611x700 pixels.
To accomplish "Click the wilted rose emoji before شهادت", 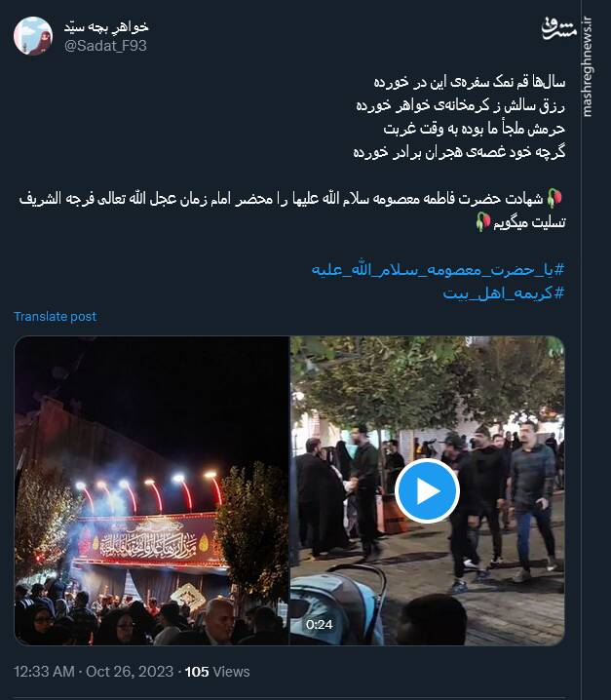I will [x=554, y=198].
